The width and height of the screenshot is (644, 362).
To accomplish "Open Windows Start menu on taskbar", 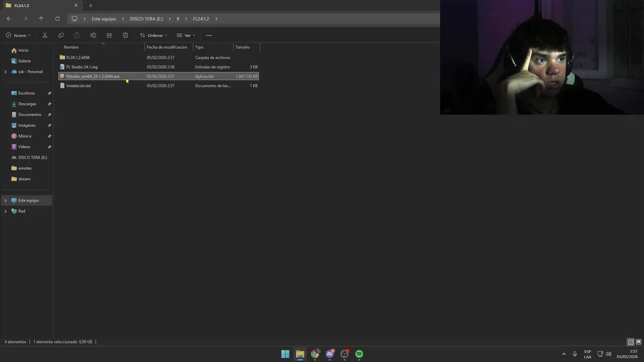I will (x=285, y=354).
